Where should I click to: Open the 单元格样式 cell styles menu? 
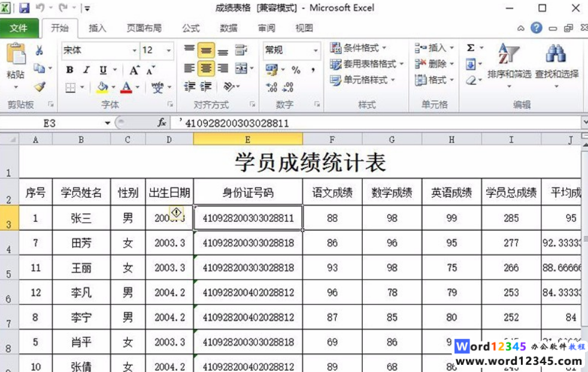click(x=362, y=80)
